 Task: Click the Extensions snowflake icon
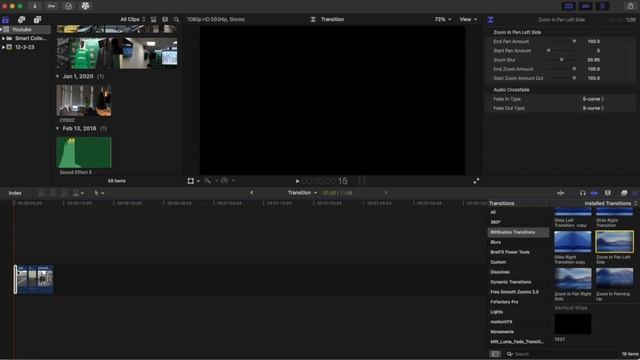[85, 6]
